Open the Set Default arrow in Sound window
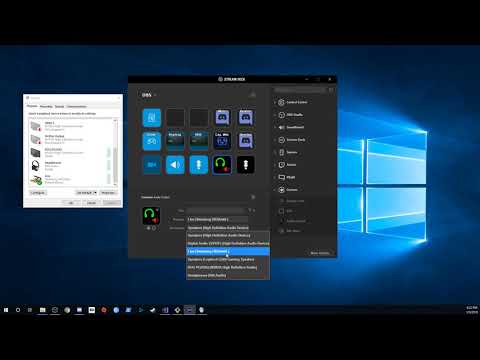The height and width of the screenshot is (360, 480). [95, 193]
